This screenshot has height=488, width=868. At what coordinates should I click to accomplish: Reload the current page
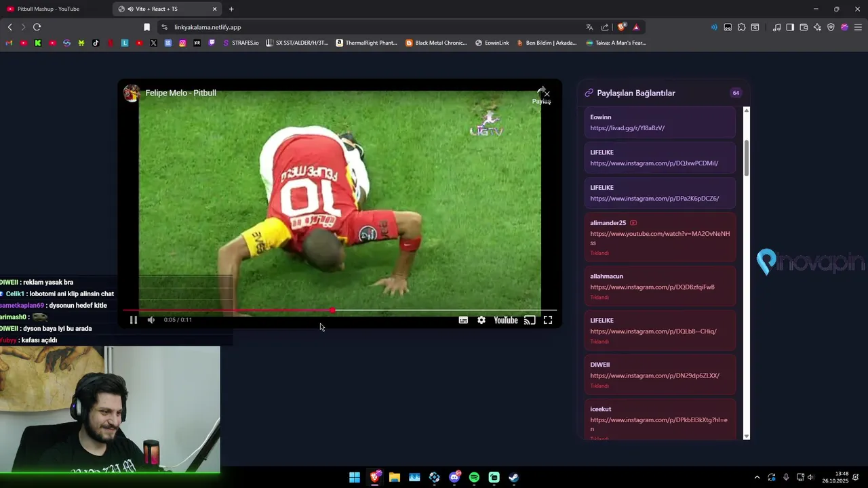37,27
